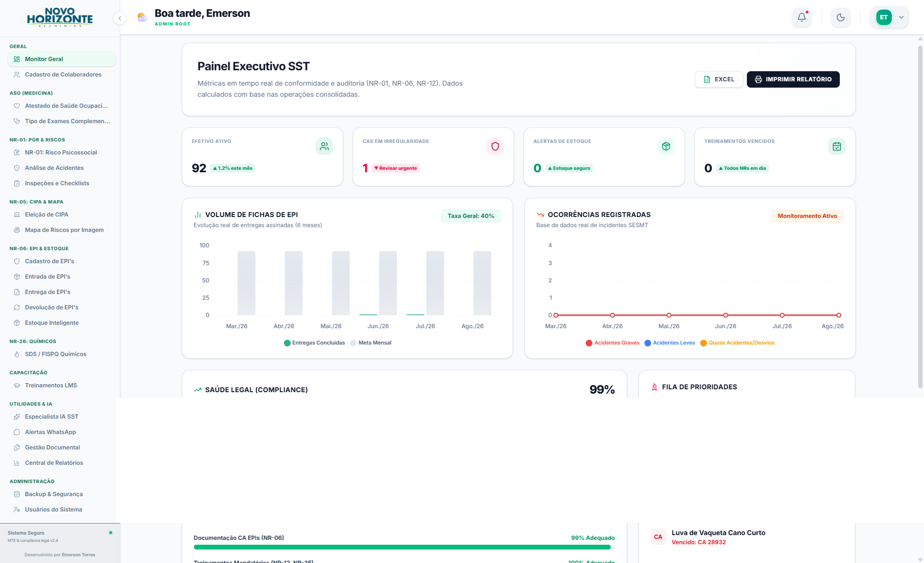Click the page vertical scrollbar

click(921, 217)
